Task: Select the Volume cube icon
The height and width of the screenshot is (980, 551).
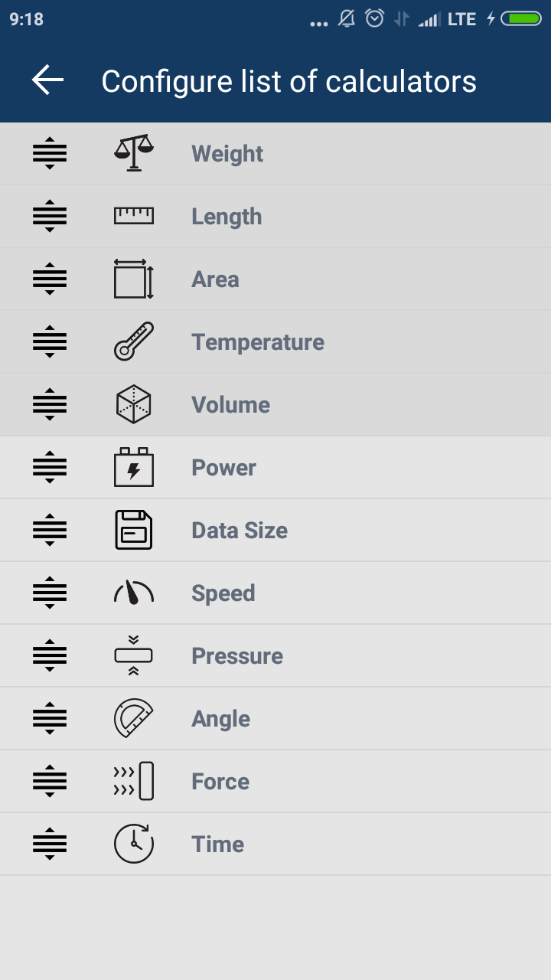Action: [134, 404]
